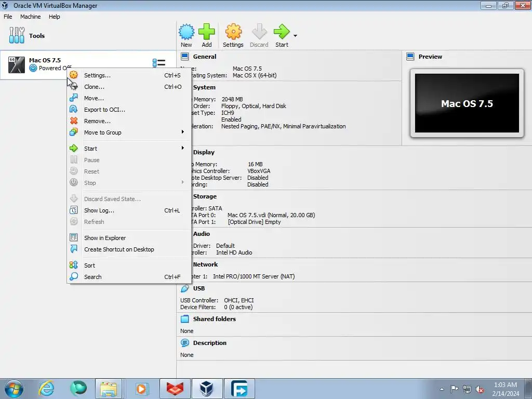Click the General section header

pos(205,57)
